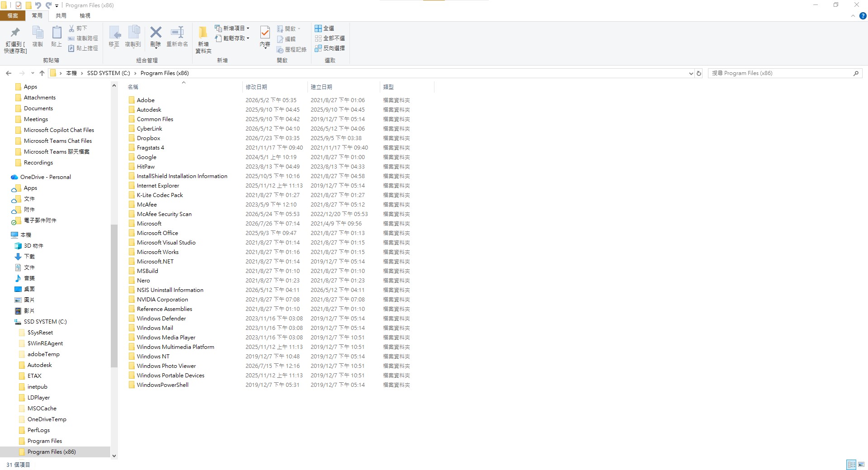Open recent locations dropdown arrow
Image resolution: width=868 pixels, height=470 pixels.
(33, 73)
